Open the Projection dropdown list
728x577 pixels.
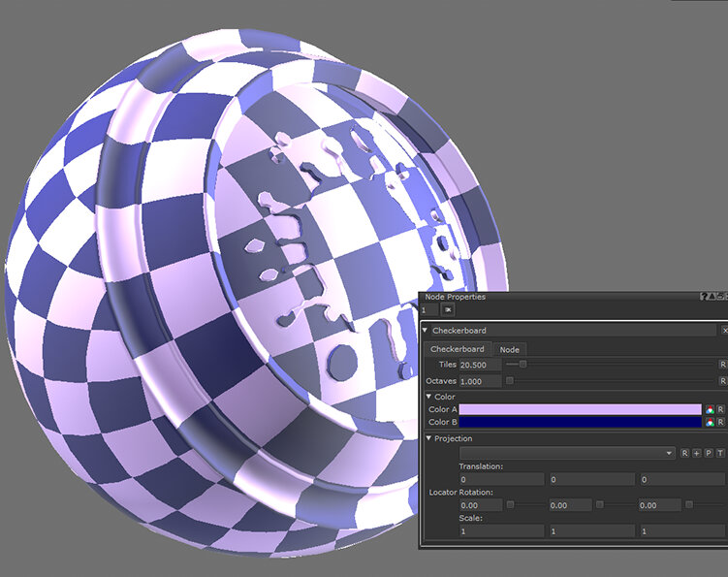pyautogui.click(x=669, y=453)
